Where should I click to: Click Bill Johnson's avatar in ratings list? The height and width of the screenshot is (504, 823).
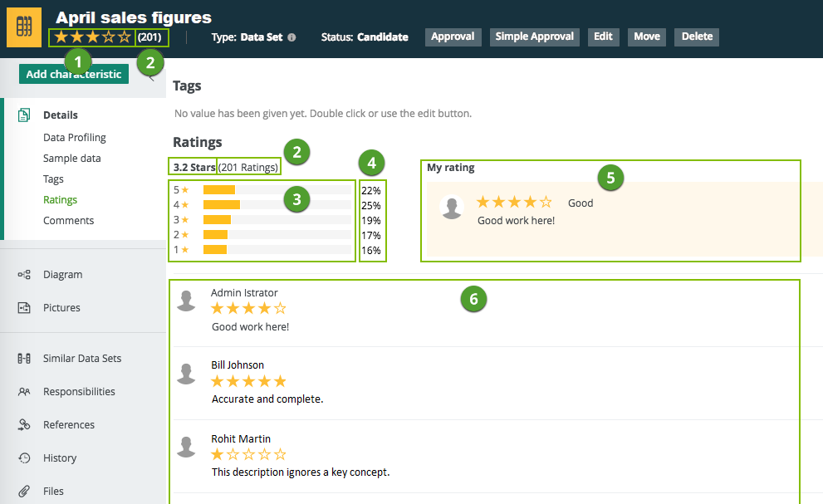tap(187, 374)
